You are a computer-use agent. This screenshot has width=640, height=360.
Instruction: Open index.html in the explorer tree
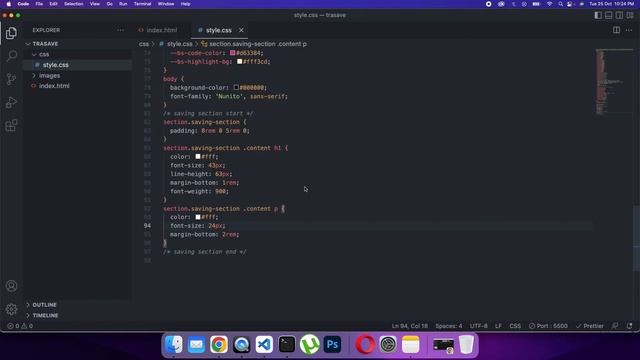54,86
